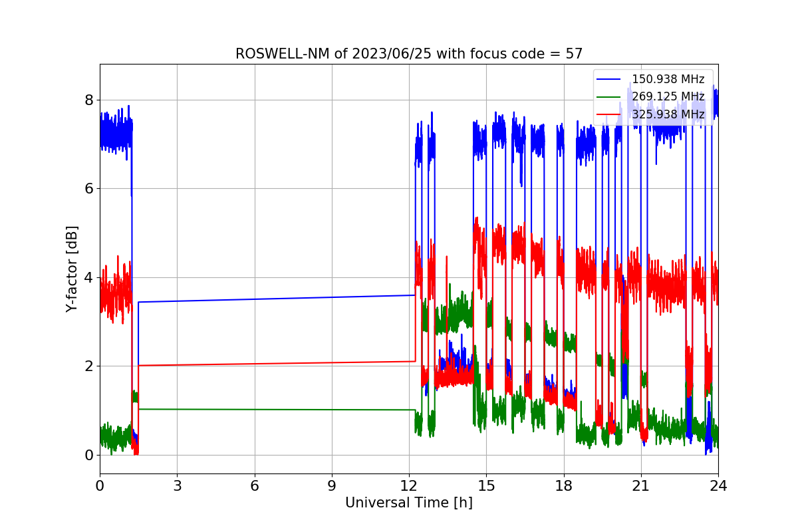This screenshot has width=798, height=532.
Task: Click the red legend line sample
Action: pyautogui.click(x=610, y=114)
